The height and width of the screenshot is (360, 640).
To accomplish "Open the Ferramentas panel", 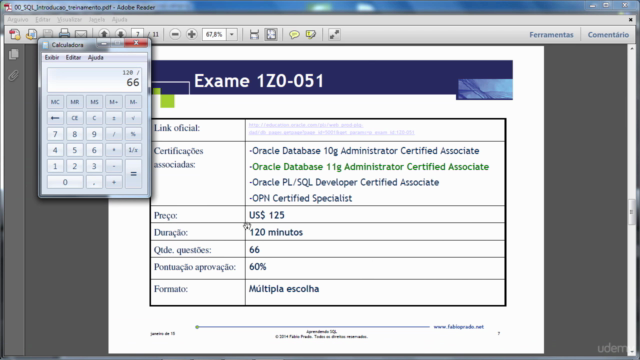I will pos(551,35).
